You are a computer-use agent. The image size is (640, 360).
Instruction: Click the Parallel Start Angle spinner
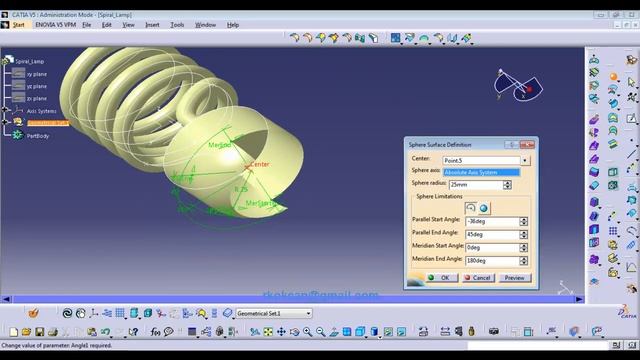click(524, 221)
